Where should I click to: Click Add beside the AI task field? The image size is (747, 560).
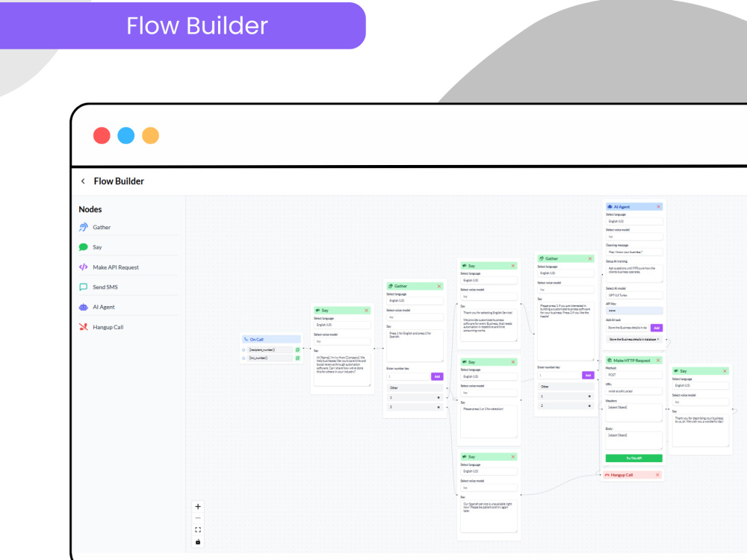tap(657, 328)
